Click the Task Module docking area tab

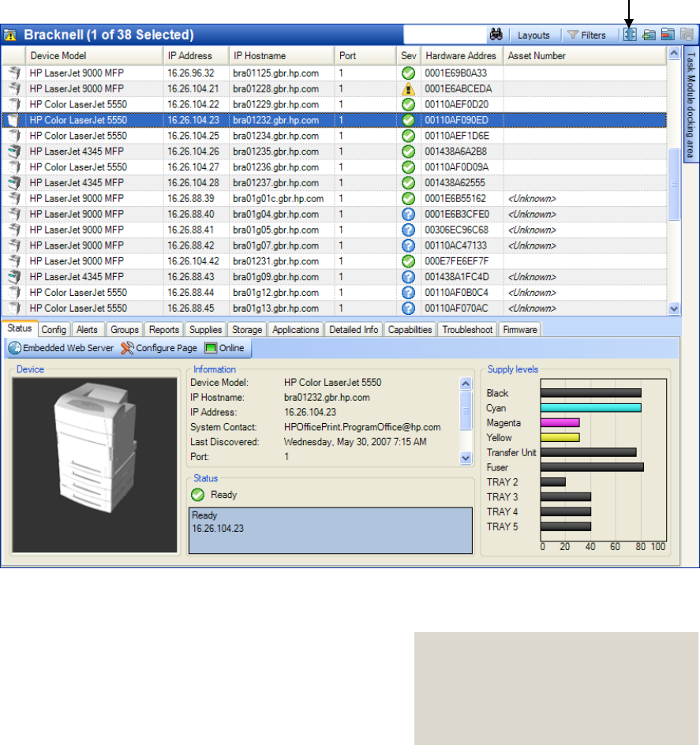pos(691,104)
